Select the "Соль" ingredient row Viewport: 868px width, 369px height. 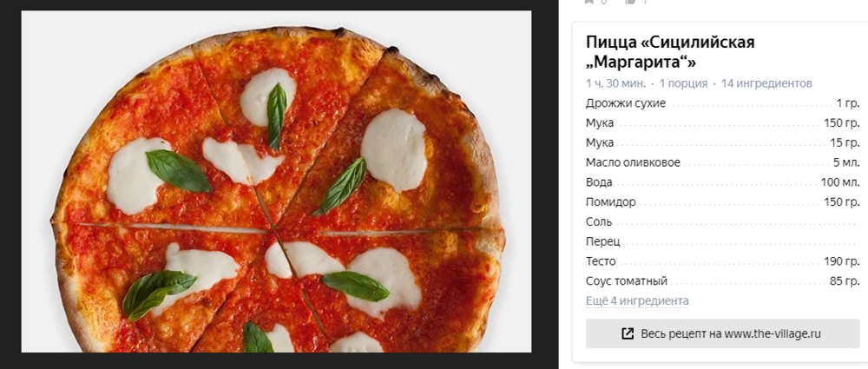(x=722, y=221)
